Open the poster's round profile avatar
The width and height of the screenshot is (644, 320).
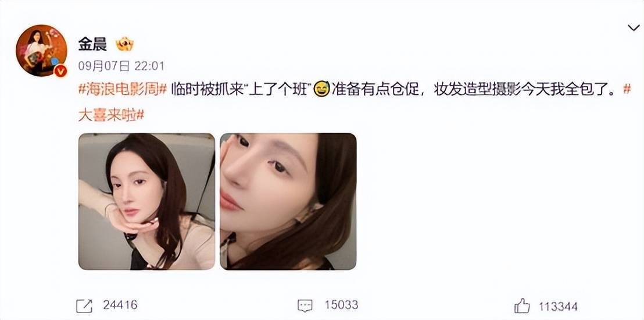41,50
